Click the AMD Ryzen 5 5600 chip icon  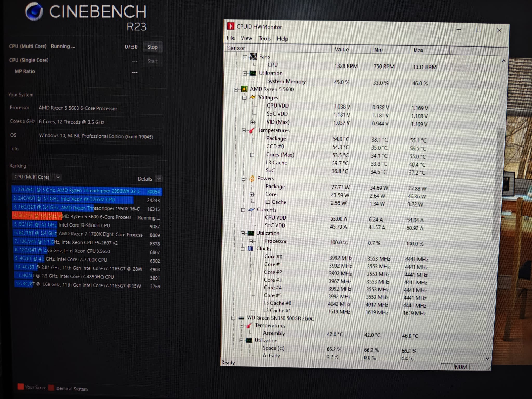click(x=244, y=89)
